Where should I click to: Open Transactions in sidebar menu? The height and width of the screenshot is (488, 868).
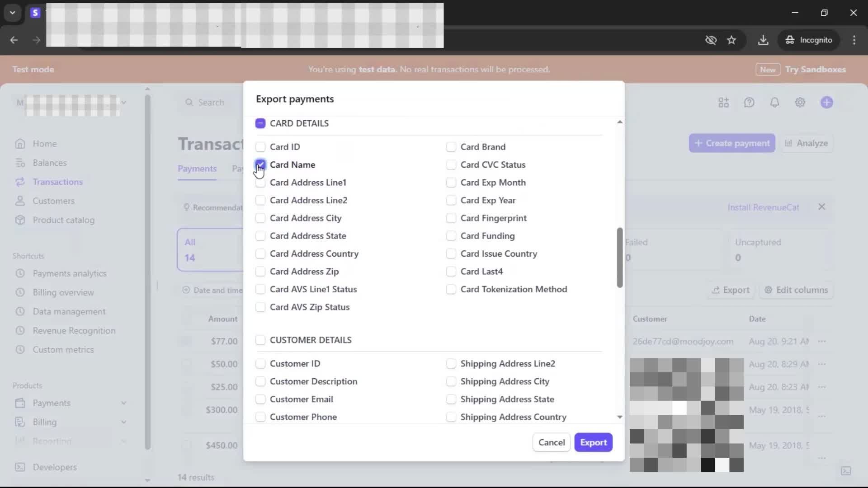click(x=57, y=182)
